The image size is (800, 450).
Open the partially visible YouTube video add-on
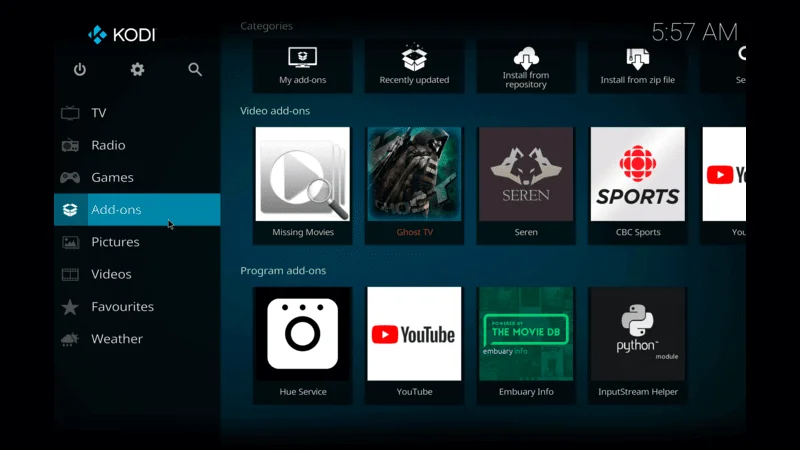pyautogui.click(x=723, y=185)
